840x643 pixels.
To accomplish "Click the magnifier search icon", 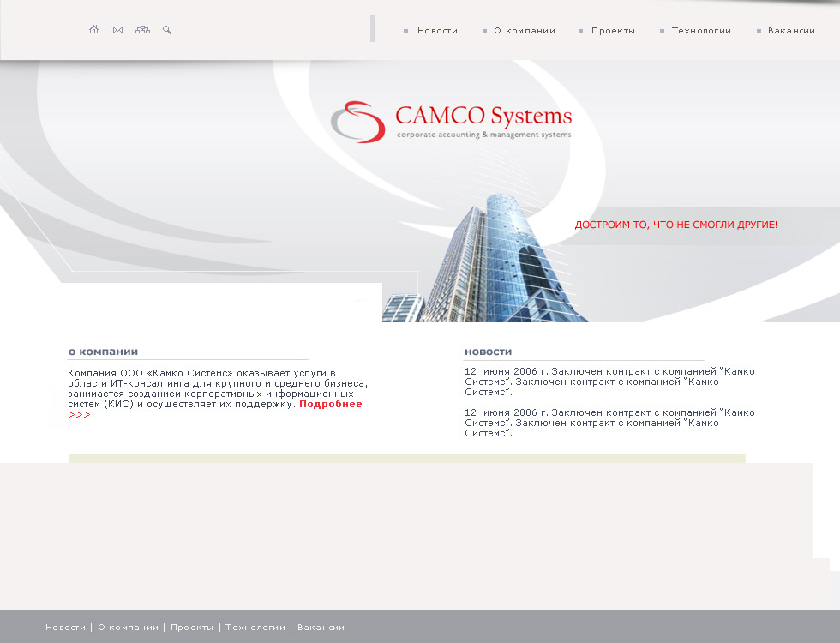I will click(167, 30).
